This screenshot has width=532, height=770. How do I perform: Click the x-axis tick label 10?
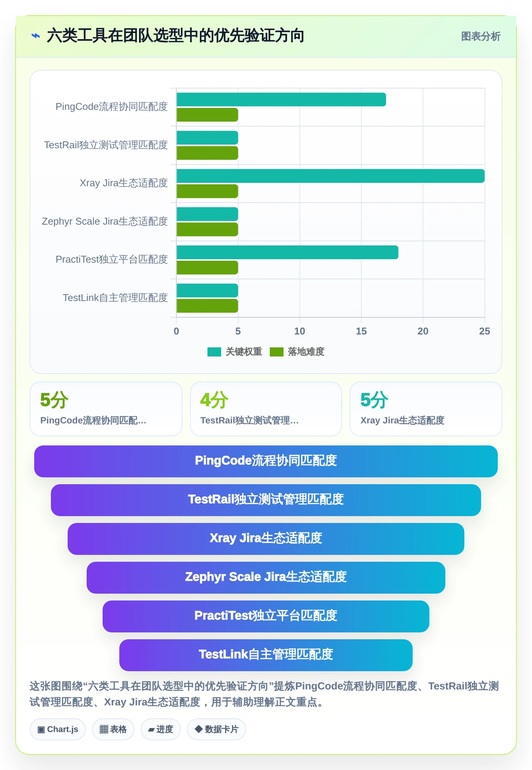point(299,331)
